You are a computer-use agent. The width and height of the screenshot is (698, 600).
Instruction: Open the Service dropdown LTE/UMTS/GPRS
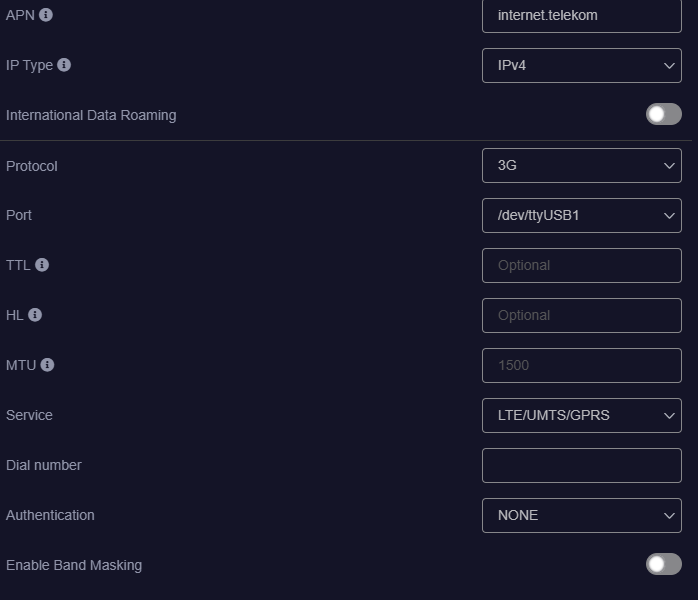pos(581,415)
